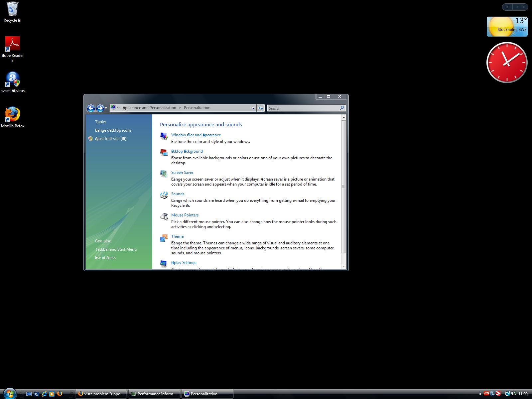Launch Windows Media Player from Quick Launch
Screen dimensions: 532x399
click(52, 394)
